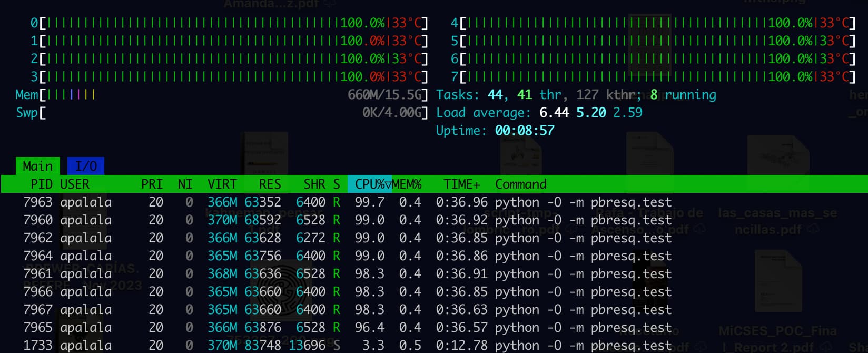
Task: Sort by the NI column header
Action: pos(185,184)
